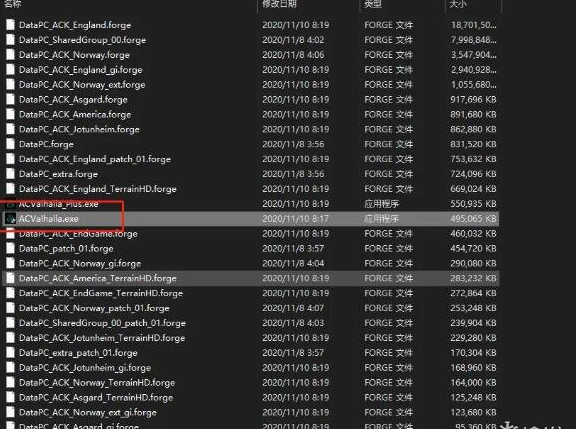Sort by the 修改日期 (Date modified) column header

pos(279,4)
